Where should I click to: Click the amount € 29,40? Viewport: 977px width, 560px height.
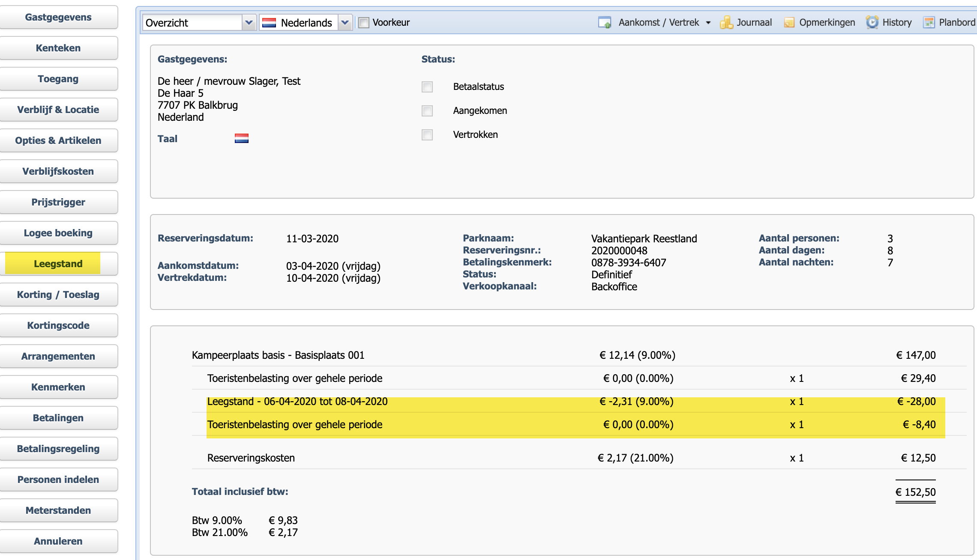(918, 378)
